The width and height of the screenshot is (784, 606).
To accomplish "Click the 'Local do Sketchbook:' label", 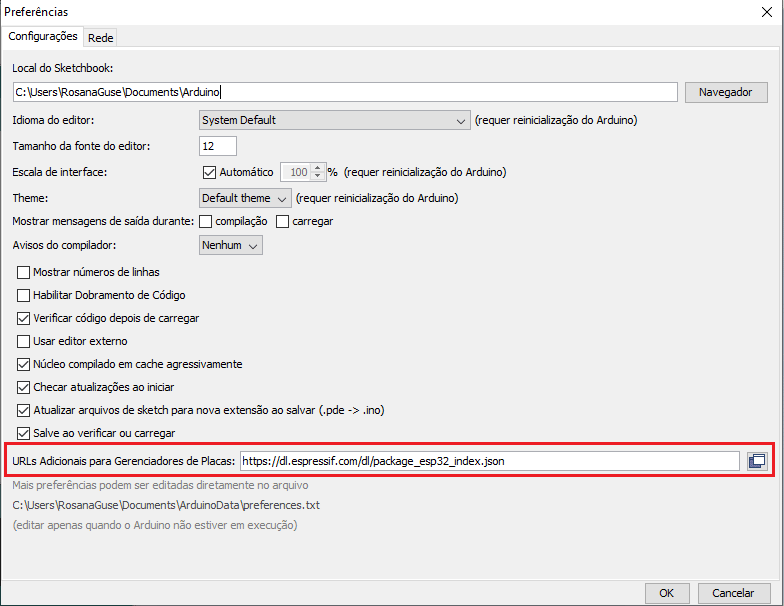I will 62,68.
